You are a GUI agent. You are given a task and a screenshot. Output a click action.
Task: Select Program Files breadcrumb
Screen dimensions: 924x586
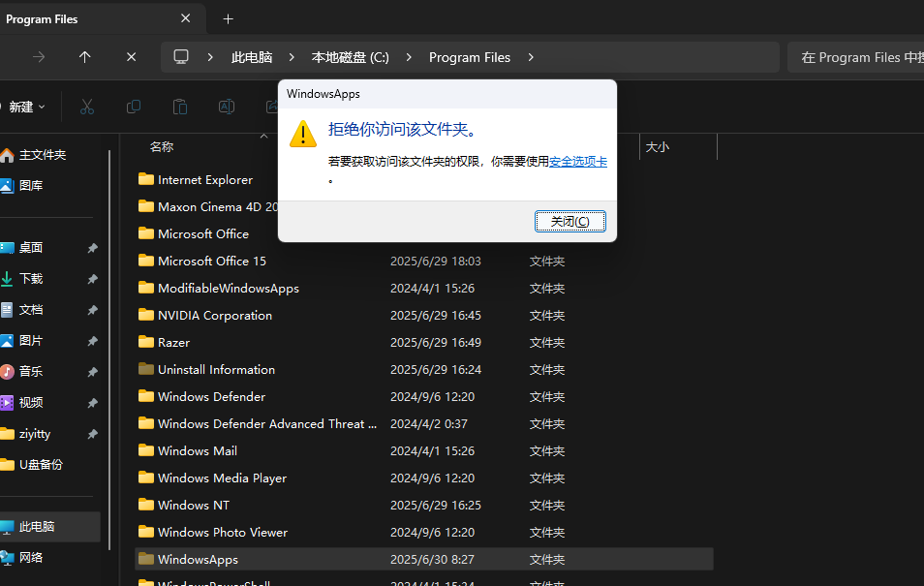point(470,57)
